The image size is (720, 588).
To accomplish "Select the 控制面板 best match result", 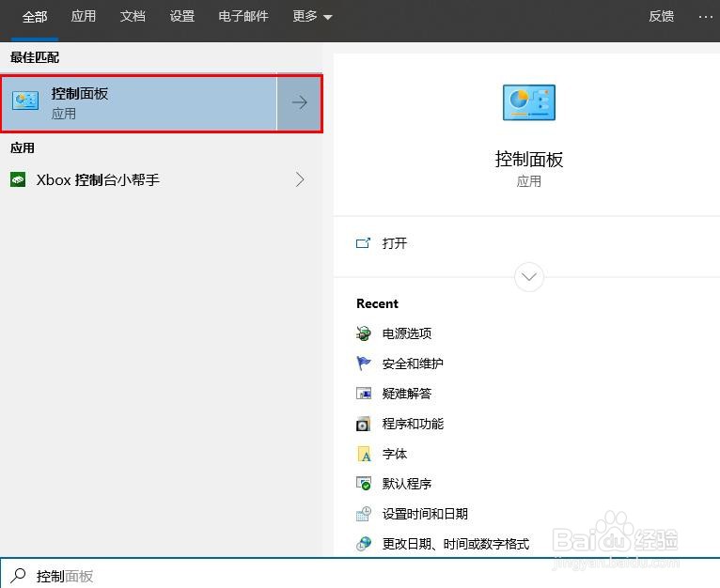I will (139, 102).
